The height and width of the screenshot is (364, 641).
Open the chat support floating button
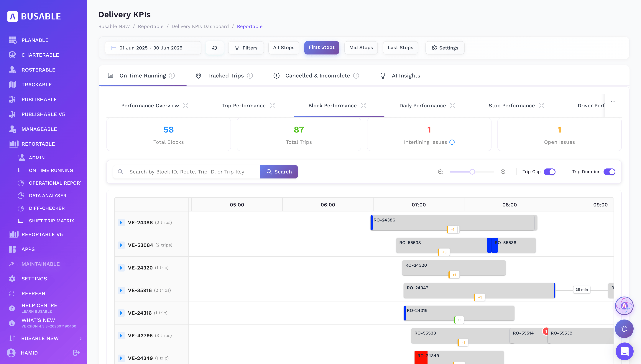click(x=624, y=351)
